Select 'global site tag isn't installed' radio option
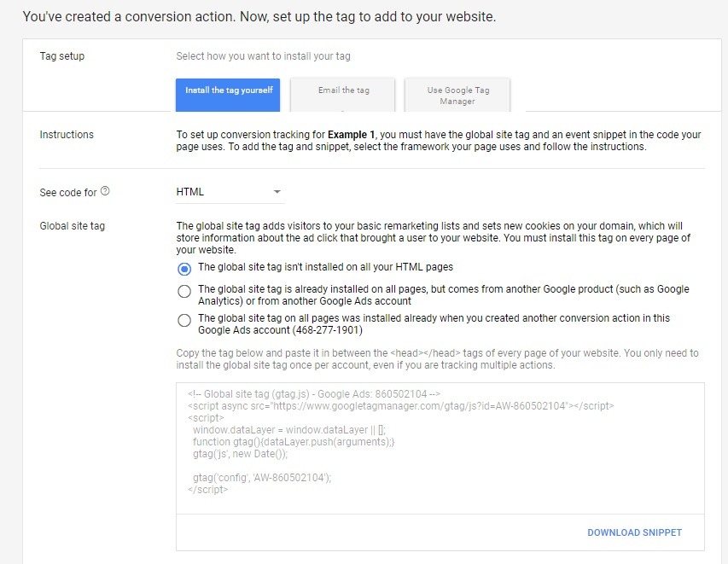The height and width of the screenshot is (564, 728). coord(184,268)
